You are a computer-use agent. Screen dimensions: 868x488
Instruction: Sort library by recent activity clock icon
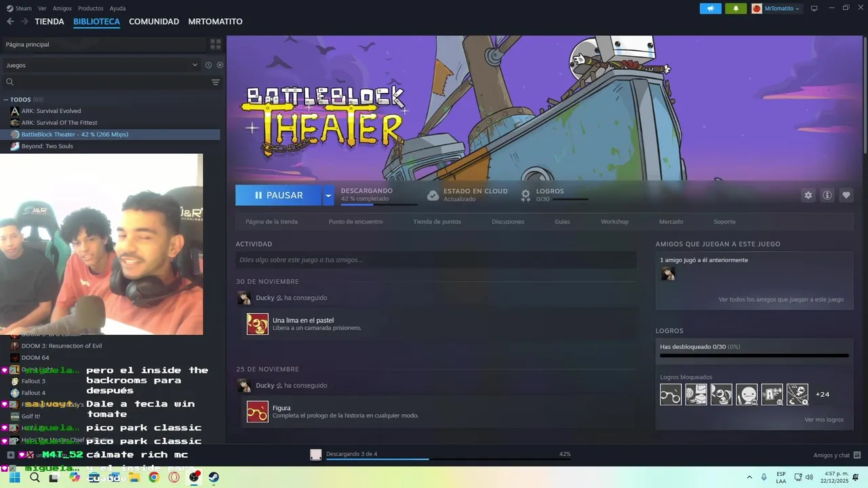(209, 65)
